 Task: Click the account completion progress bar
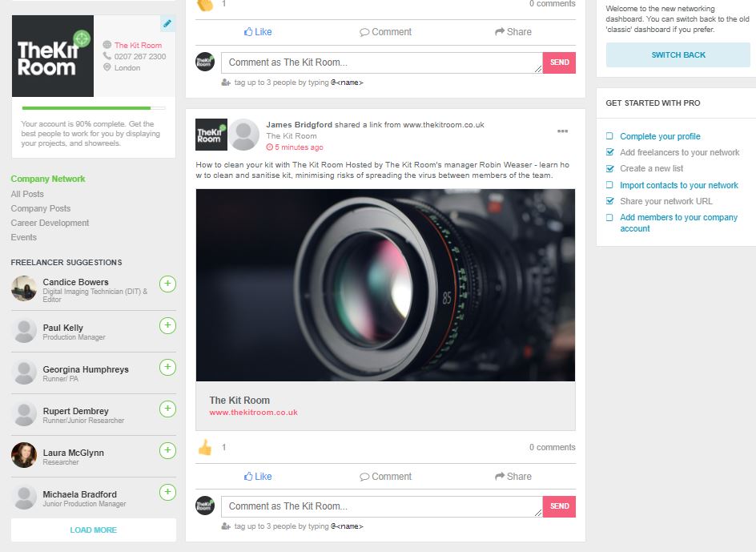pos(93,107)
